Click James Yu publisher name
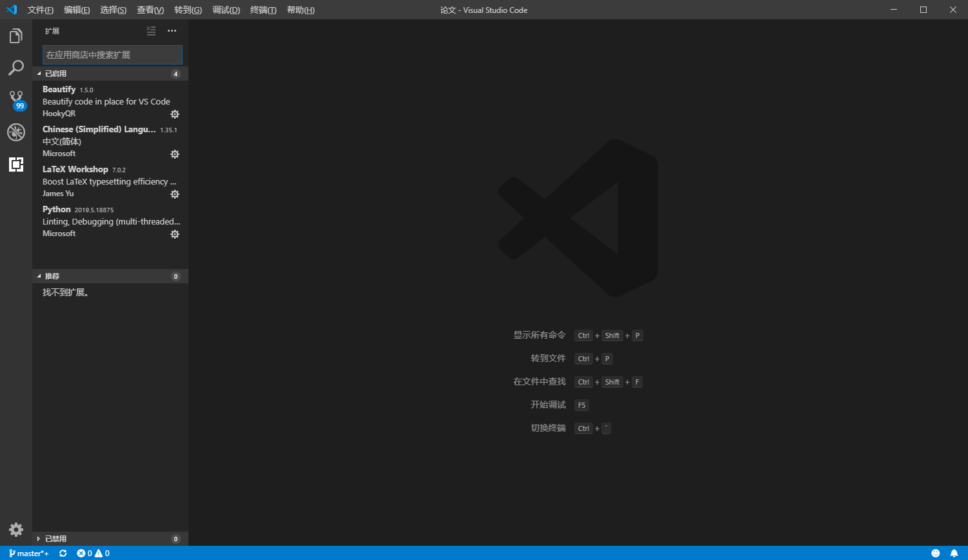968x560 pixels. 58,194
